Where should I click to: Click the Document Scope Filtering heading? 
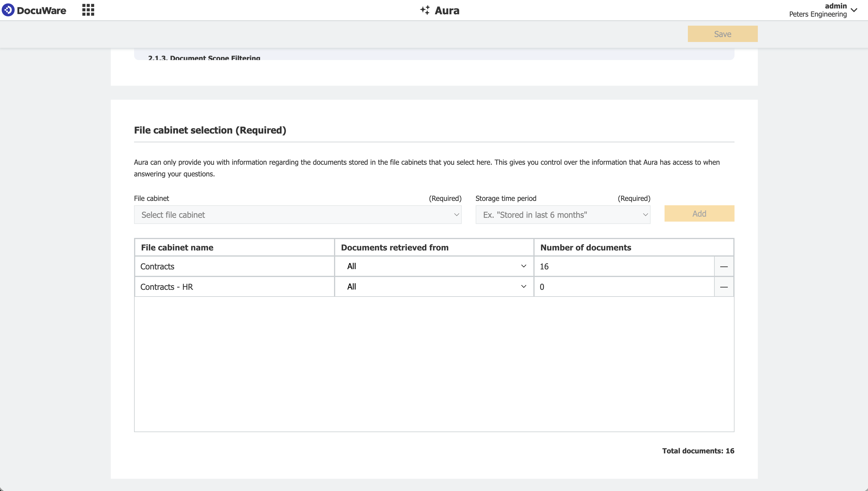[204, 58]
